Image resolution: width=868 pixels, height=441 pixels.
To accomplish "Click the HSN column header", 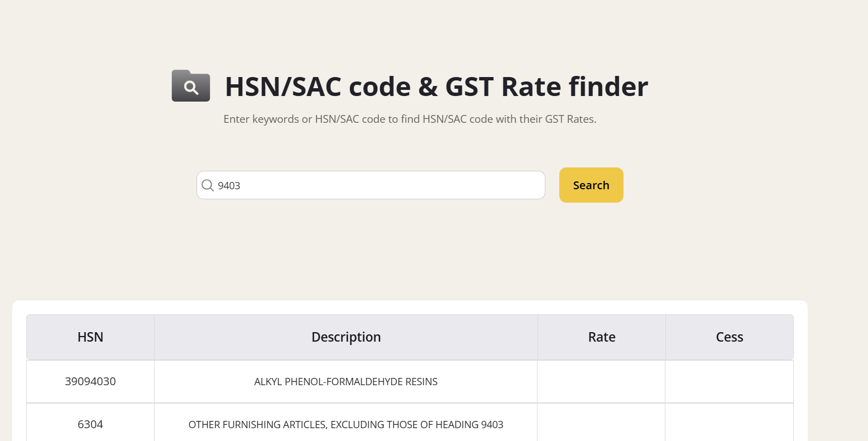I will coord(90,337).
